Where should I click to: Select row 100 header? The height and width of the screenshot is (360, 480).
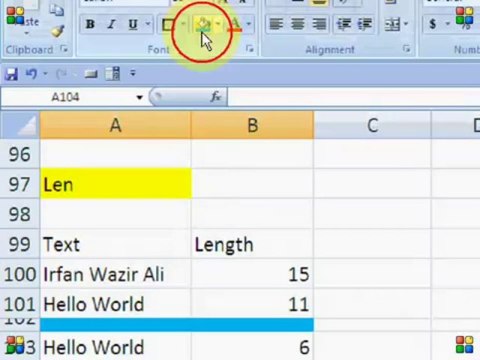pos(19,274)
